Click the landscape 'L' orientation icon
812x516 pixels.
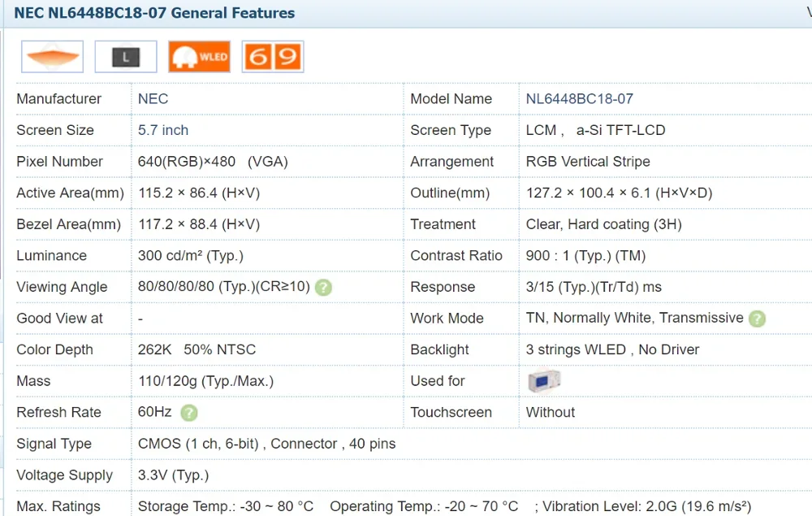pos(125,57)
